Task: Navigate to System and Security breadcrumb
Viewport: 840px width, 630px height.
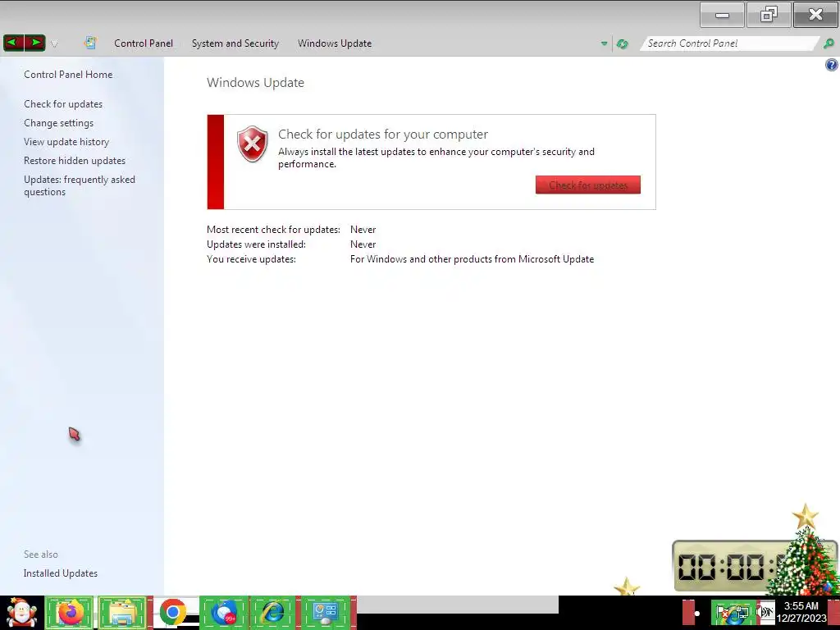Action: point(235,43)
